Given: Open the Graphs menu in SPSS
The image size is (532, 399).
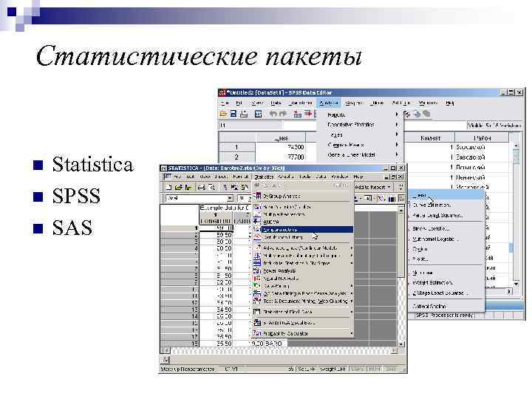Looking at the screenshot, I should [x=353, y=103].
